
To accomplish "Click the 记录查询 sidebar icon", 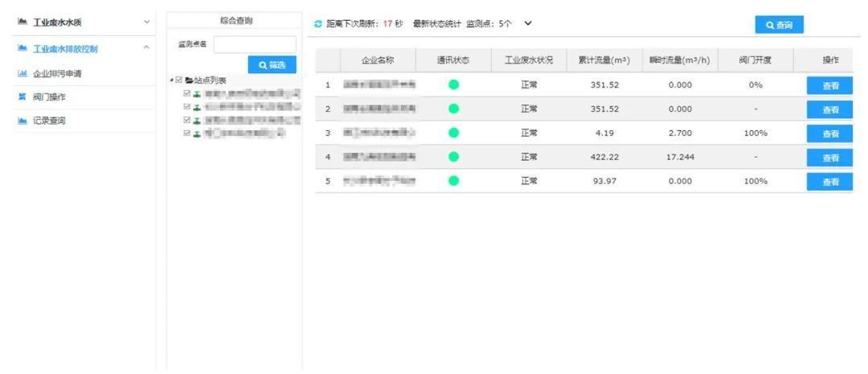I will [x=23, y=121].
